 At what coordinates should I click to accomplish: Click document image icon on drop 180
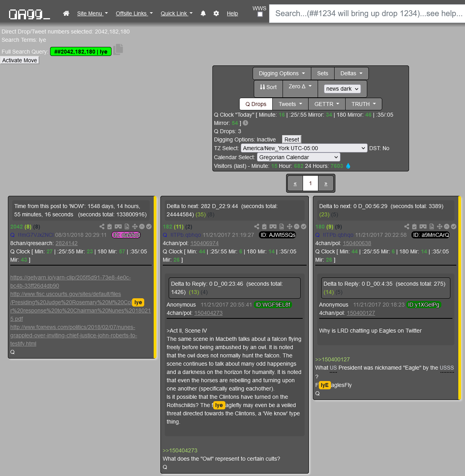point(432,227)
